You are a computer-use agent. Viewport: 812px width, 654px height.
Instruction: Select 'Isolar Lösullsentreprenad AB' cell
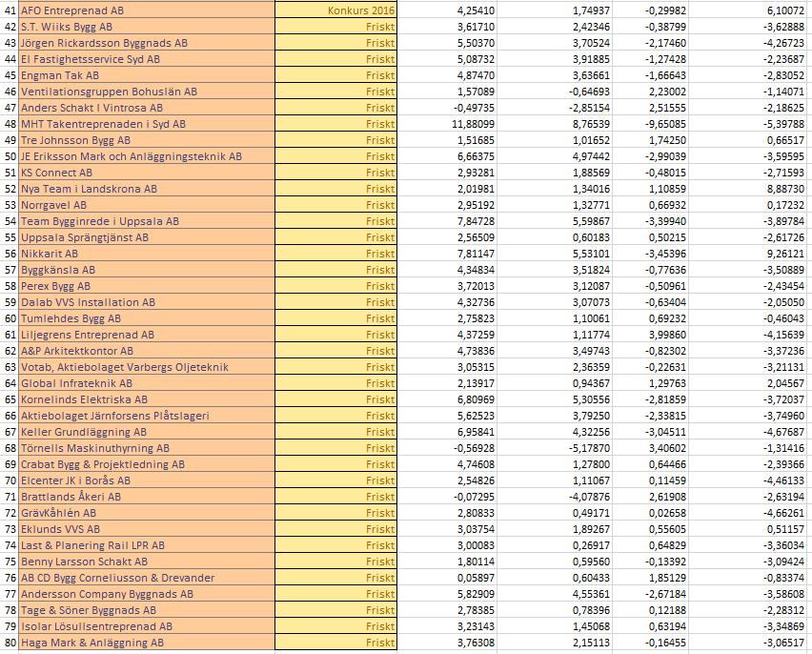pos(147,626)
